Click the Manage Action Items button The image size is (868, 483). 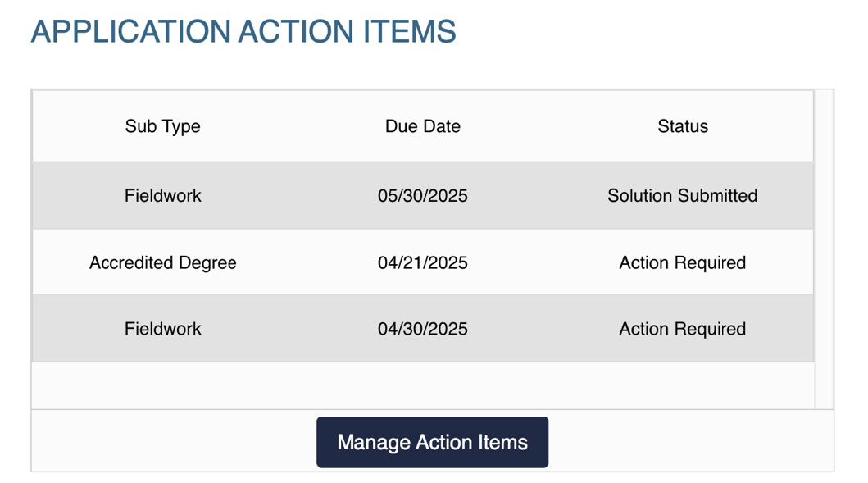(x=432, y=442)
